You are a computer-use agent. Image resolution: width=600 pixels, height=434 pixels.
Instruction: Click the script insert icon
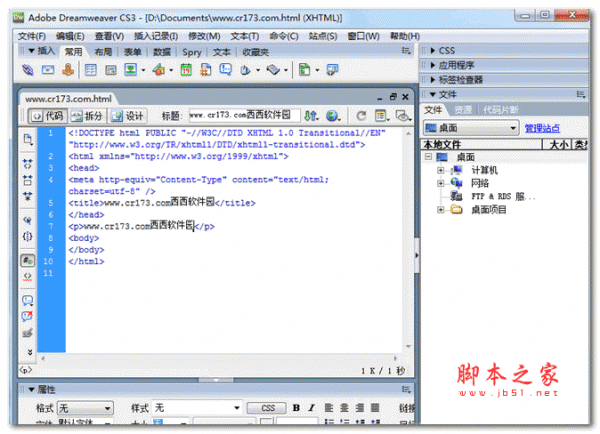click(273, 70)
